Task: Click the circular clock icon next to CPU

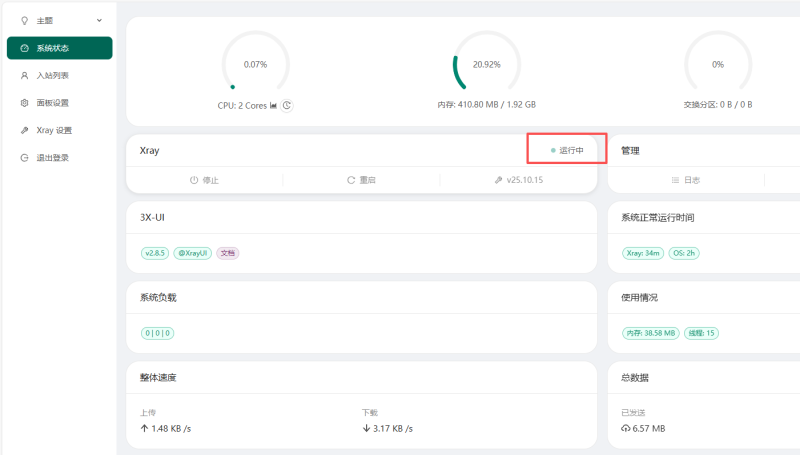Action: point(287,106)
